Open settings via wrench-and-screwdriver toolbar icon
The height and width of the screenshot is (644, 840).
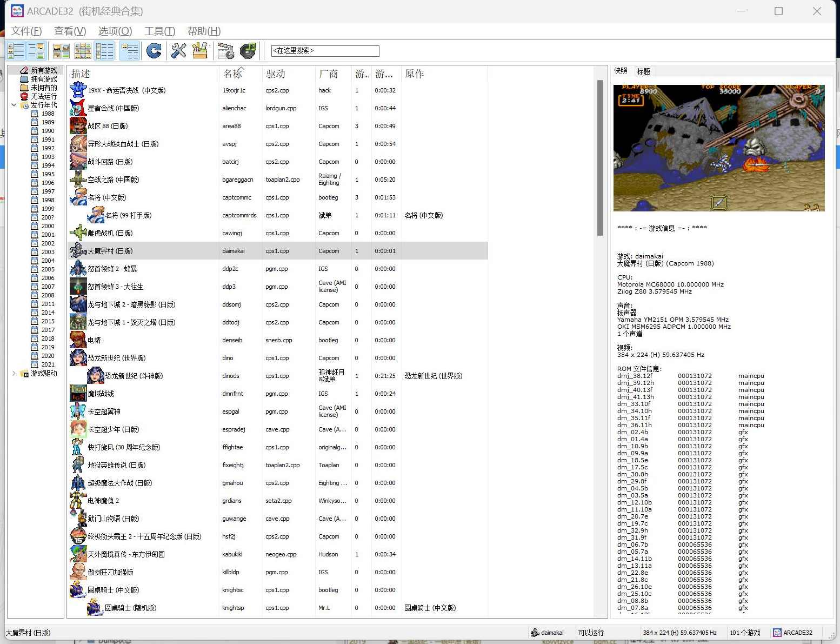178,51
